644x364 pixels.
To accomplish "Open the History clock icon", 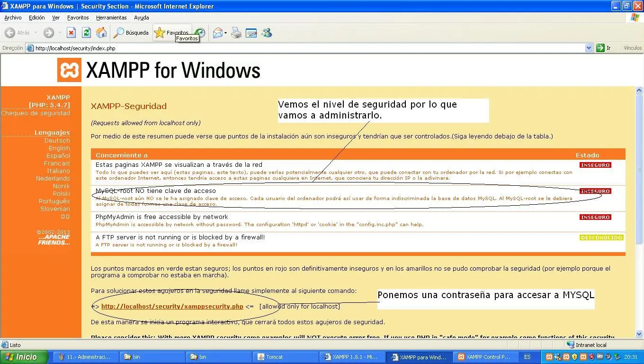I will pos(201,33).
